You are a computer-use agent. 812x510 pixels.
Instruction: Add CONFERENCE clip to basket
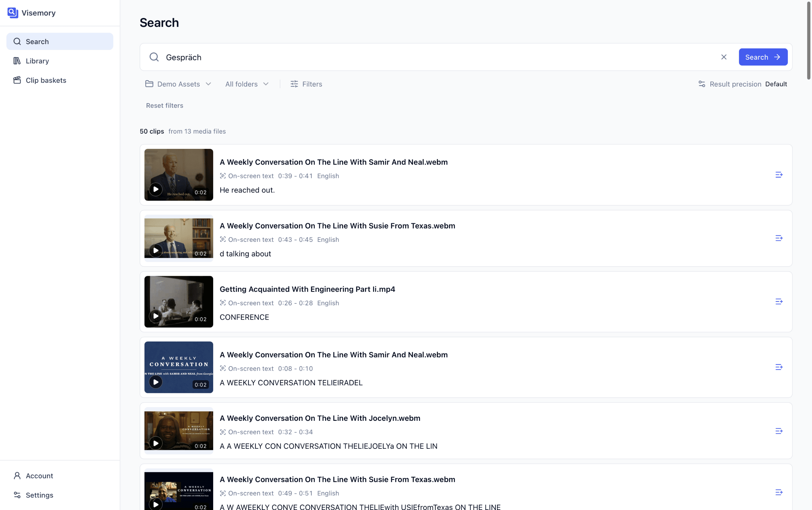pos(779,301)
